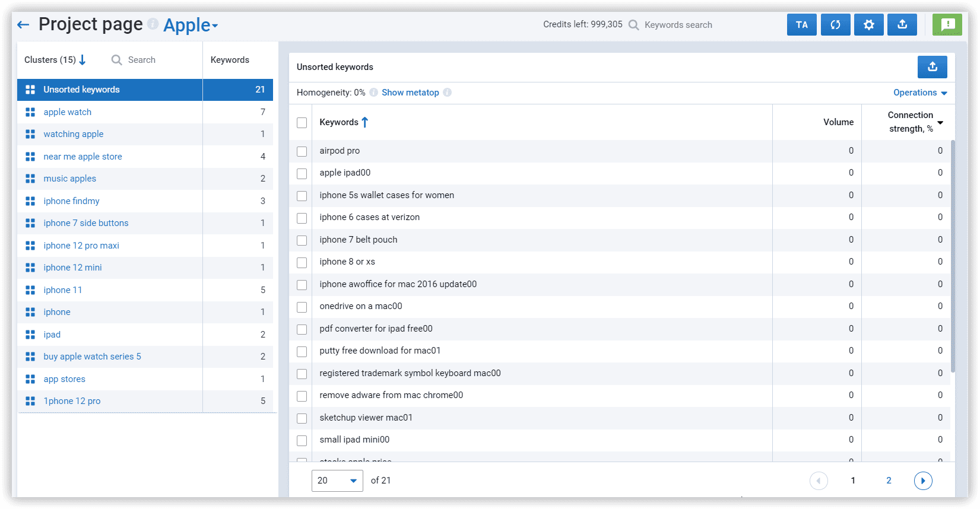Check the small ipad mini00 keyword
The width and height of the screenshot is (980, 509).
[302, 440]
